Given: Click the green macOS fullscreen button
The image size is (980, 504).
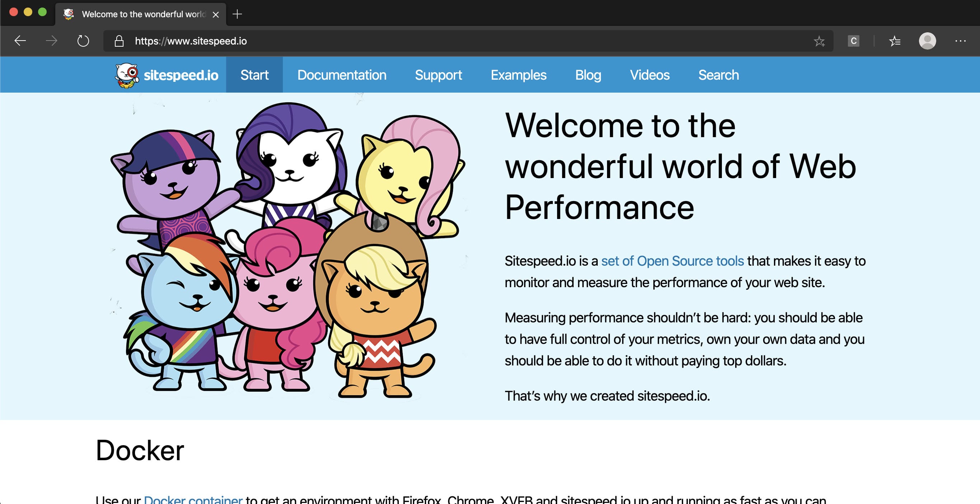Looking at the screenshot, I should click(43, 12).
